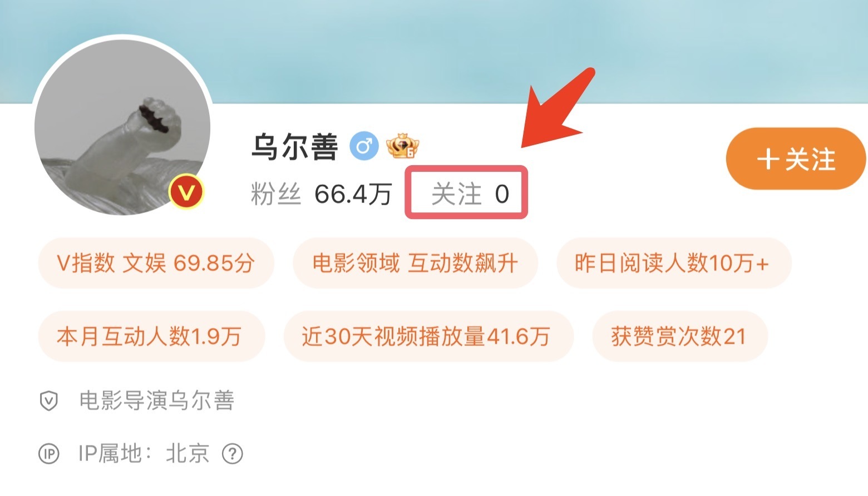Open the circular profile avatar photo

(x=122, y=127)
